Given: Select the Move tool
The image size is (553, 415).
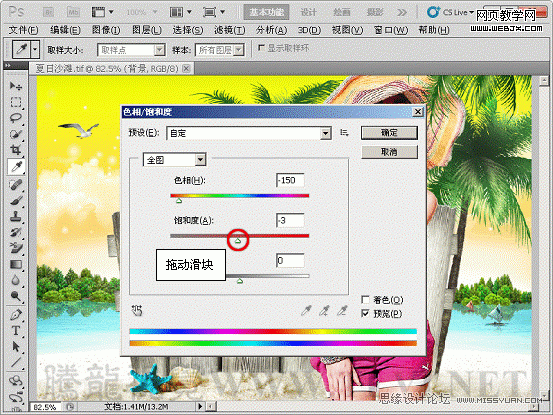Looking at the screenshot, I should coord(16,86).
